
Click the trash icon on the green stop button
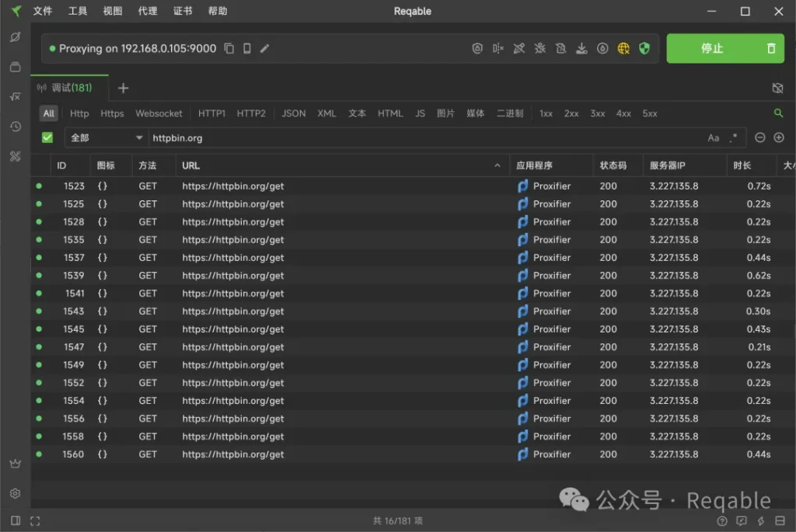coord(771,48)
